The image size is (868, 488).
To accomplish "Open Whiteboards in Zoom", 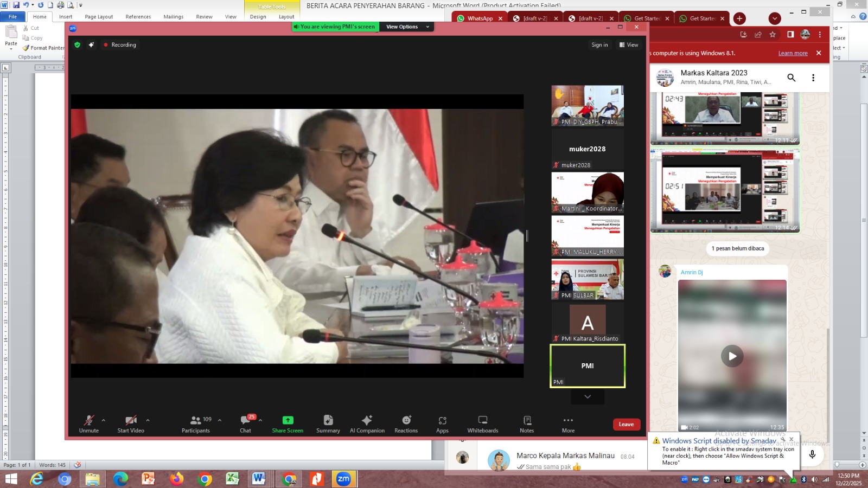I will click(482, 423).
